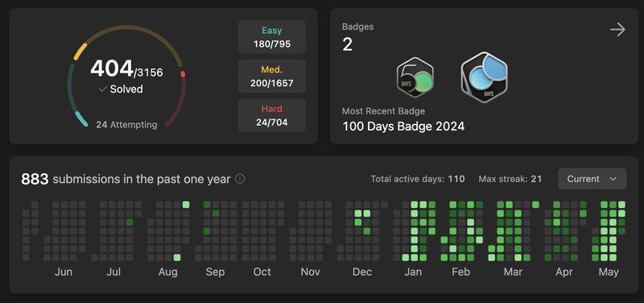Click the 100 Days badge icon

(485, 77)
